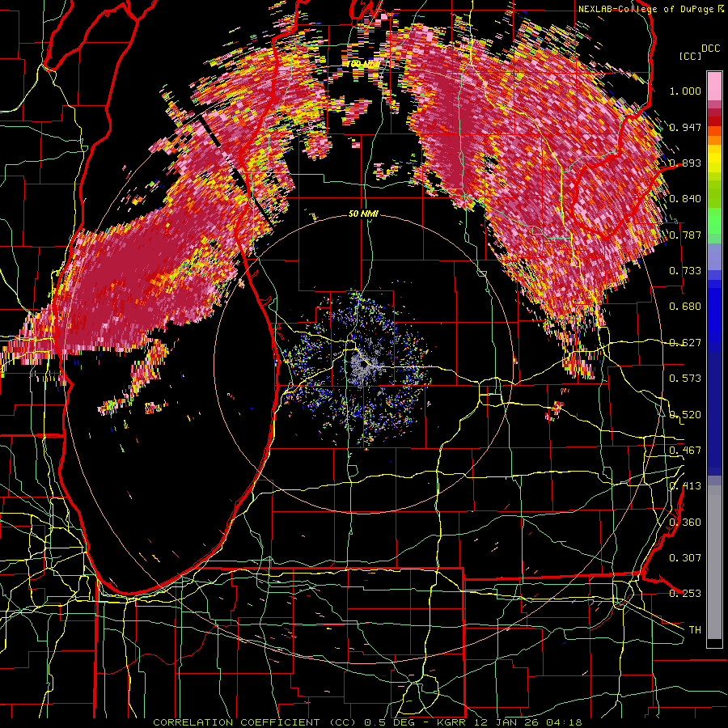Select the 0.307 legend value
The width and height of the screenshot is (728, 728).
coord(685,558)
